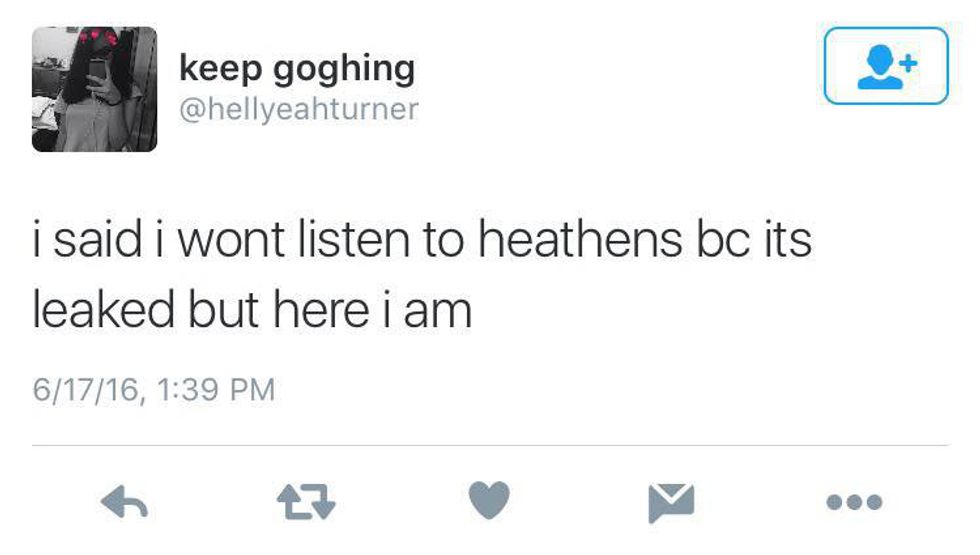Open the keep goghing profile picture
980x555 pixels.
point(94,89)
